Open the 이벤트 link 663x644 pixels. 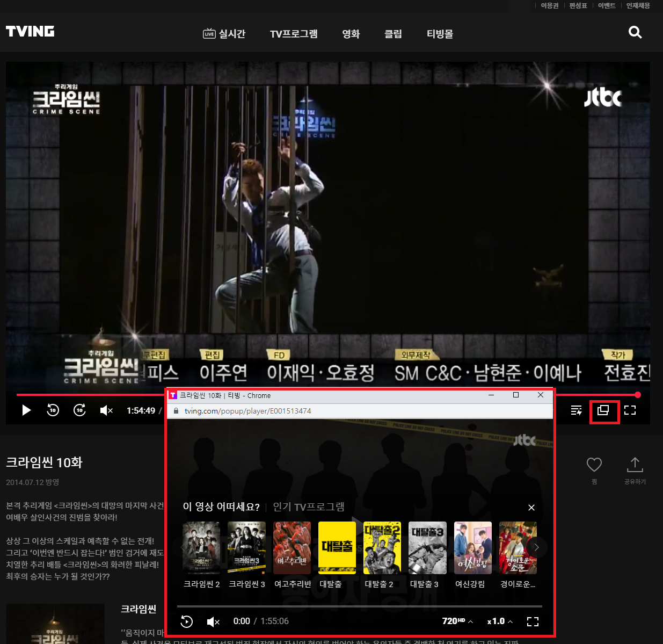pyautogui.click(x=607, y=5)
